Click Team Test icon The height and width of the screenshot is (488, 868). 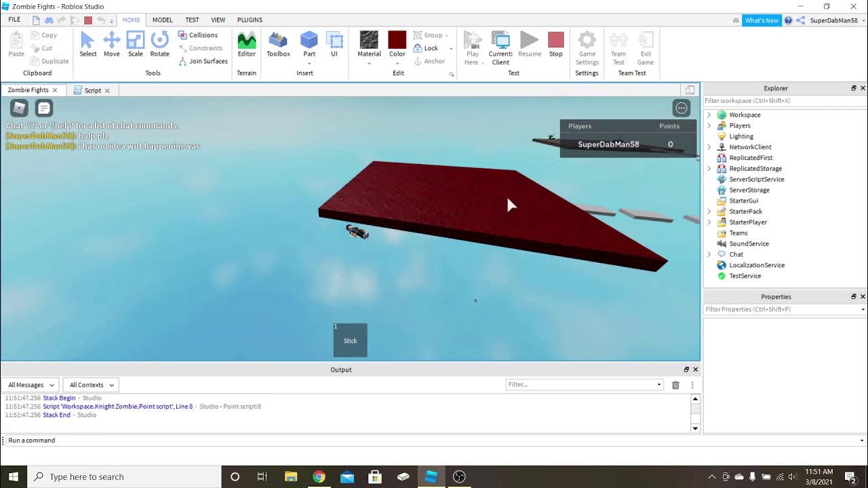click(618, 47)
